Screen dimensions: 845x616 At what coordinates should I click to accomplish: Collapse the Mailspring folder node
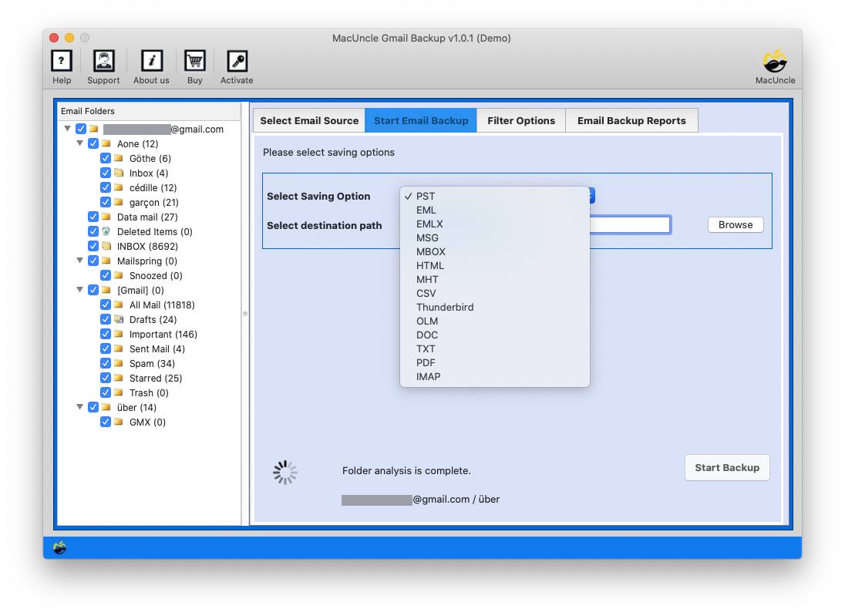80,261
